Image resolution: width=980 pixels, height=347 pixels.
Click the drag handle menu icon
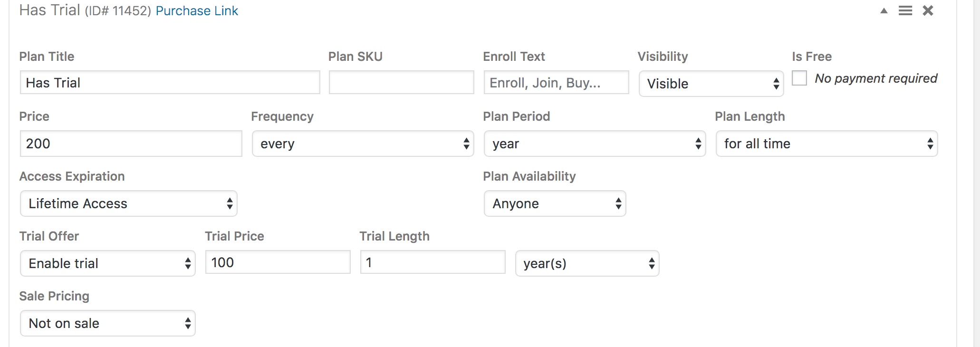pyautogui.click(x=906, y=10)
